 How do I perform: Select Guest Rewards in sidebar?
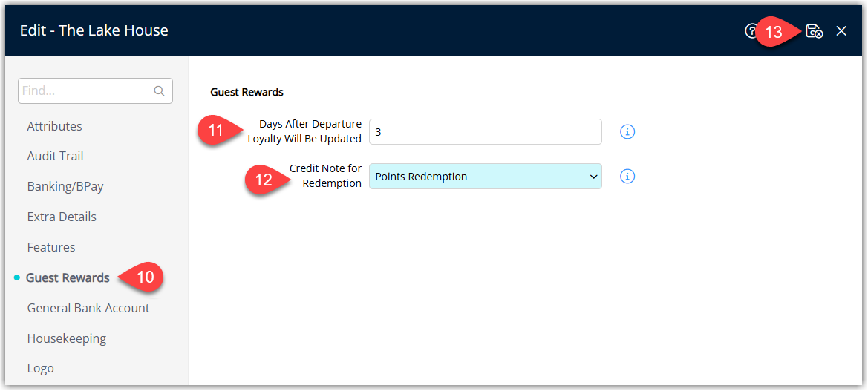[x=68, y=277]
